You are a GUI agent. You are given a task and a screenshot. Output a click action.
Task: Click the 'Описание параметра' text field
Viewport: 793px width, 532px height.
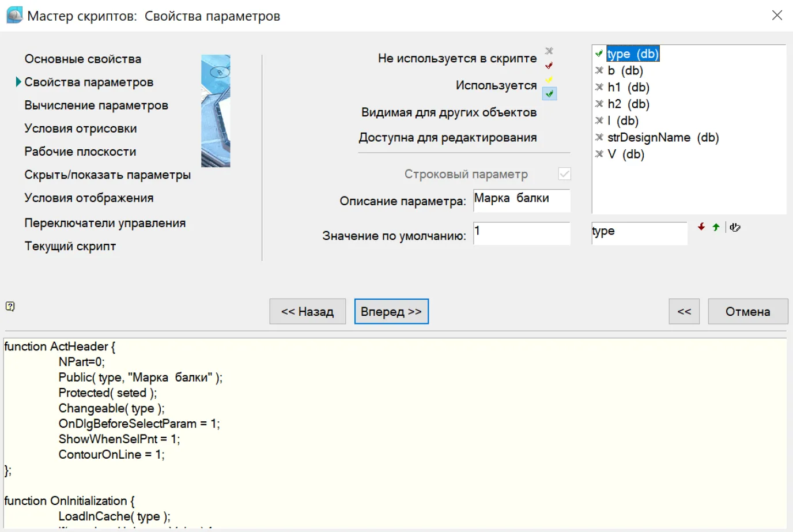pyautogui.click(x=522, y=199)
